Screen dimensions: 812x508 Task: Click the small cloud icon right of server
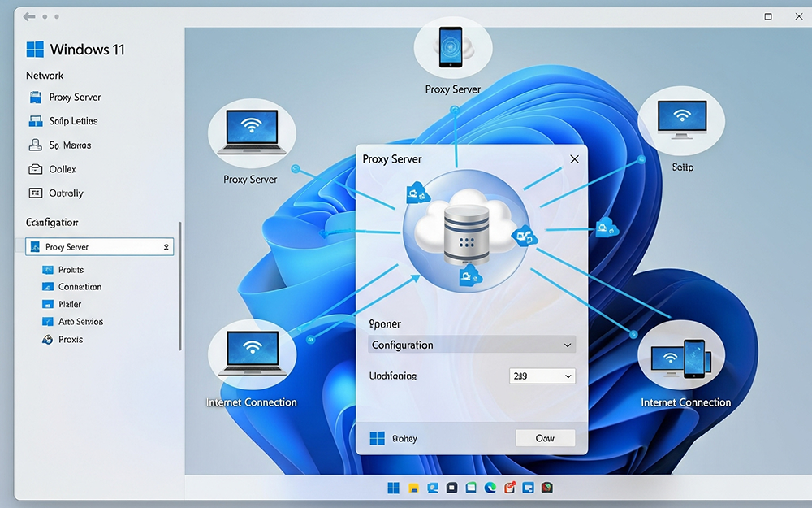pos(525,236)
